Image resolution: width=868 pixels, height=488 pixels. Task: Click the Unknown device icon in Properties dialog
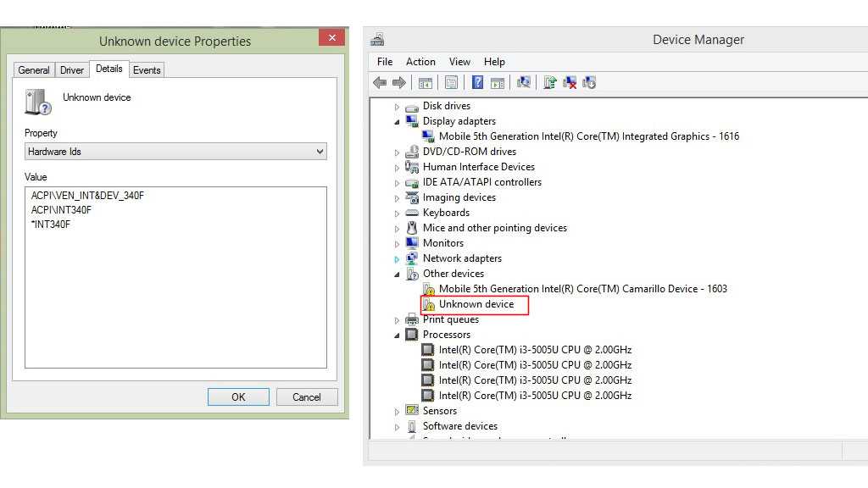pos(37,103)
